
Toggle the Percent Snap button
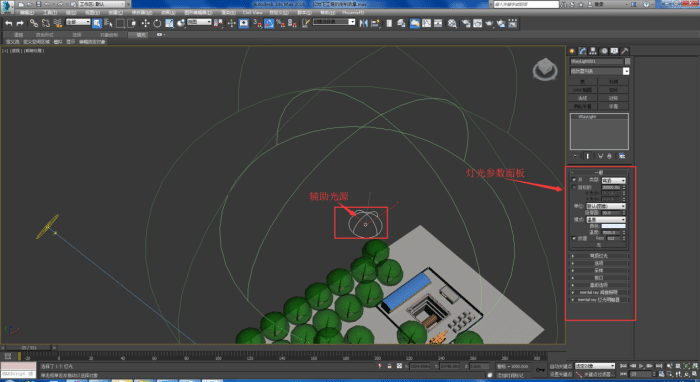click(x=280, y=23)
